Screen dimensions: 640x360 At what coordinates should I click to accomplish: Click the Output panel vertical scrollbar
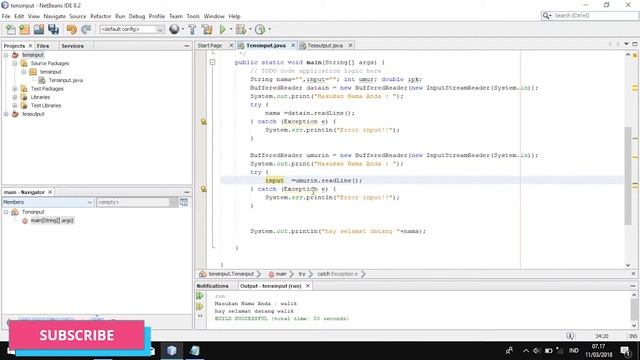[x=634, y=310]
